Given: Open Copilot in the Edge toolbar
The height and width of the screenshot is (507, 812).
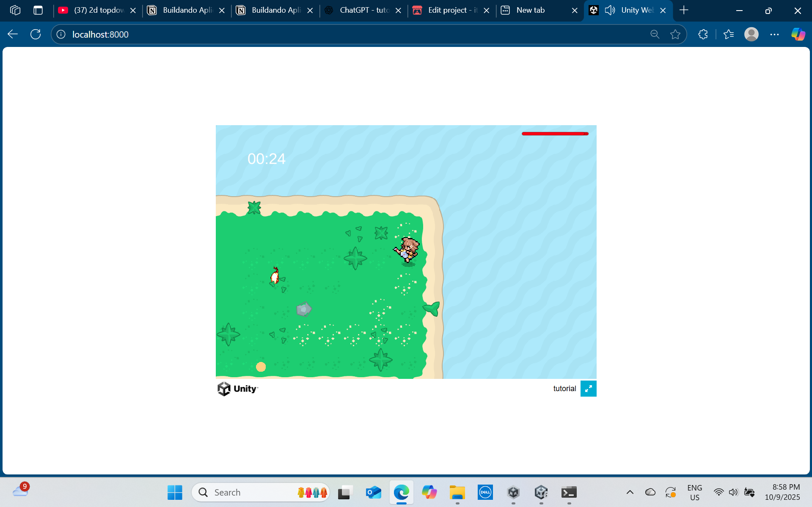Looking at the screenshot, I should [x=798, y=34].
